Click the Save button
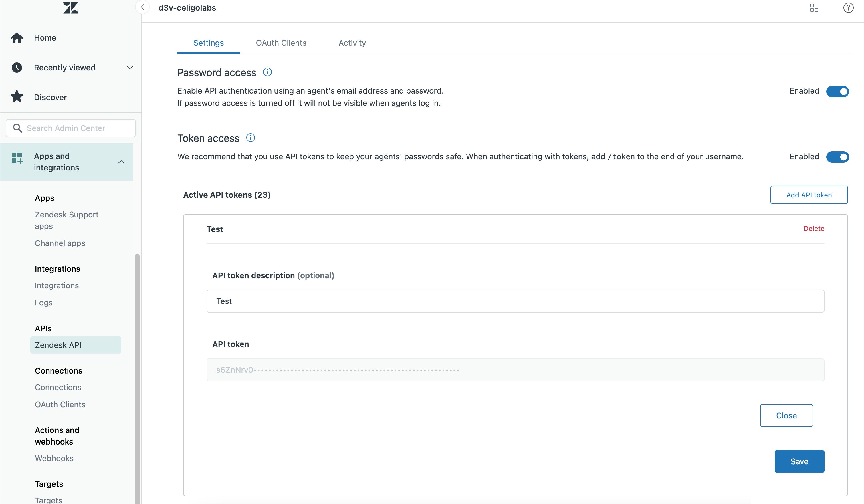 pos(800,461)
